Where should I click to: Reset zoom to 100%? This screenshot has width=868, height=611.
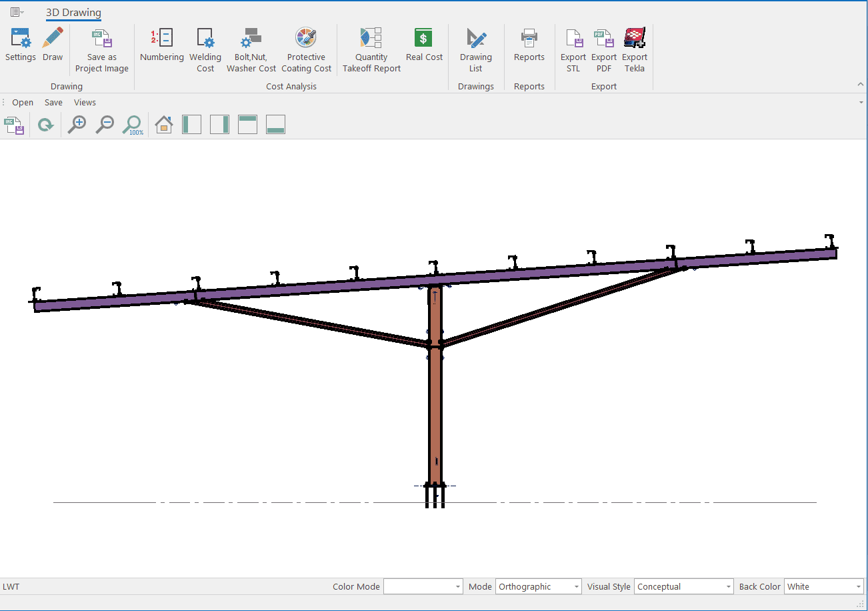click(x=133, y=125)
